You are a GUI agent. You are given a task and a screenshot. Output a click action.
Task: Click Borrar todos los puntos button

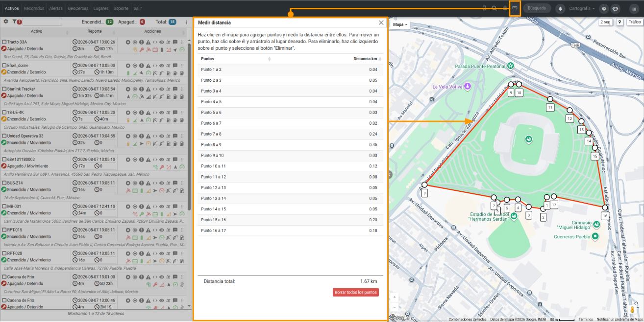356,292
